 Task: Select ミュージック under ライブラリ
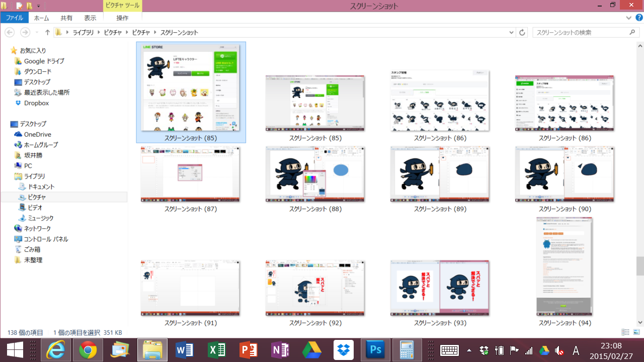[x=40, y=218]
